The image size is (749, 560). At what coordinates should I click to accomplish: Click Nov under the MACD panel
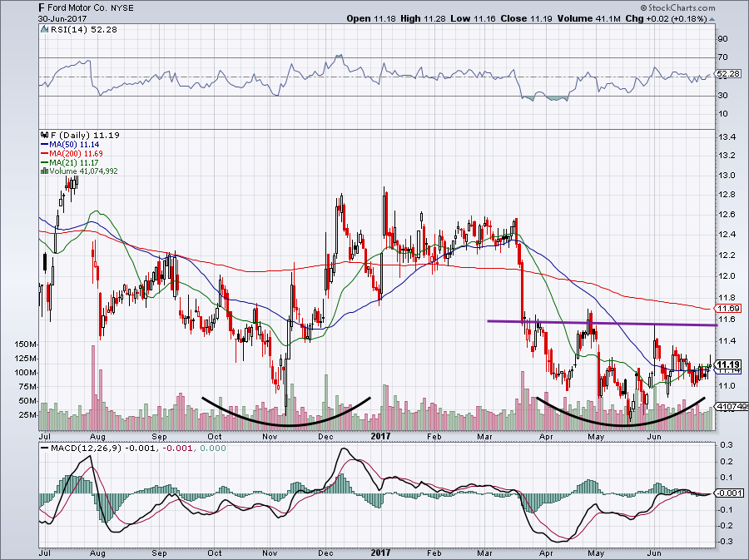270,553
